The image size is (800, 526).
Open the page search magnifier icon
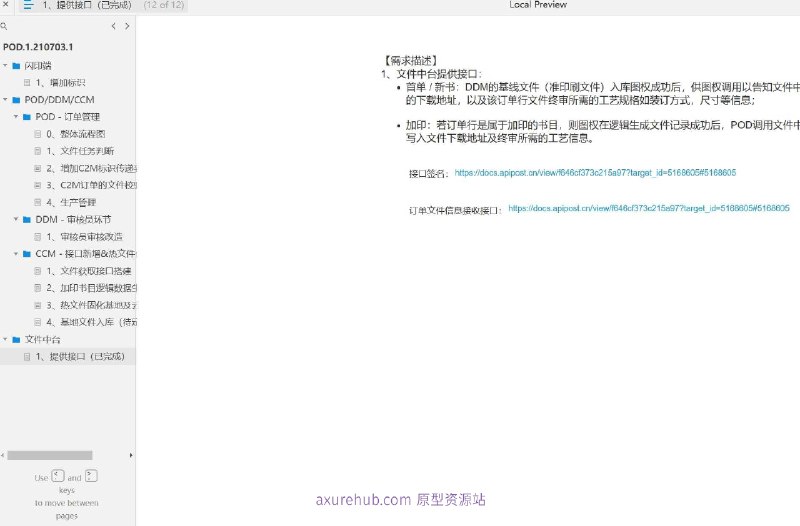click(4, 26)
